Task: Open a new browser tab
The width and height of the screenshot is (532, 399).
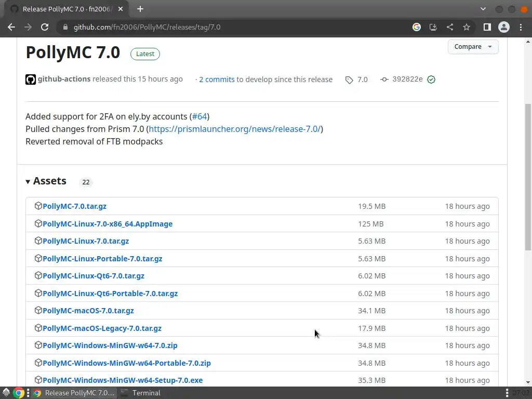Action: (140, 9)
